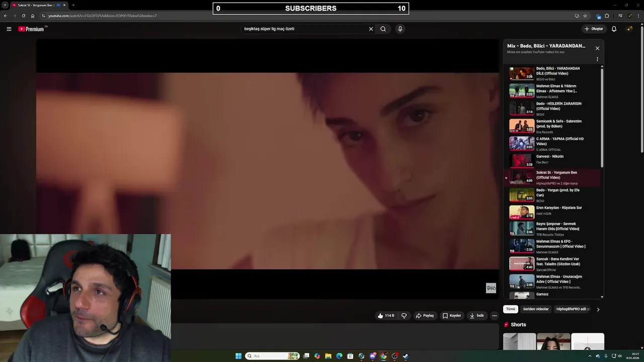644x362 pixels.
Task: Start voice search with the microphone
Action: coord(400,29)
